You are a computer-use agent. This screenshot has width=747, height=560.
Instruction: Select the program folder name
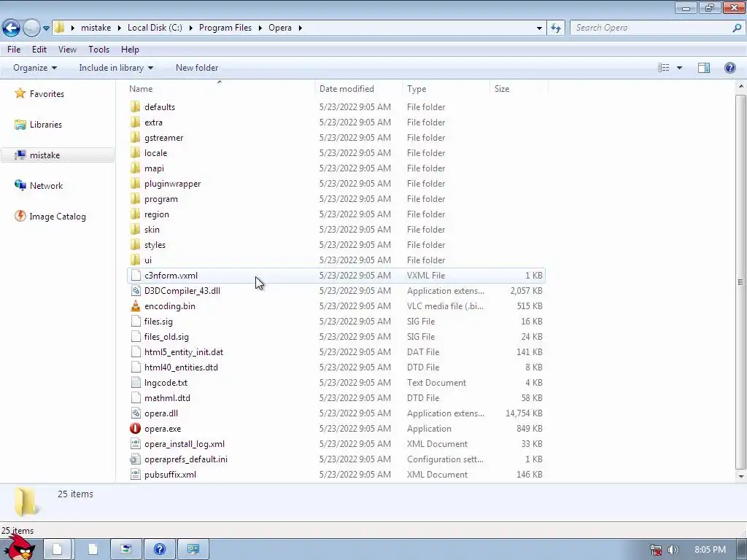point(161,199)
